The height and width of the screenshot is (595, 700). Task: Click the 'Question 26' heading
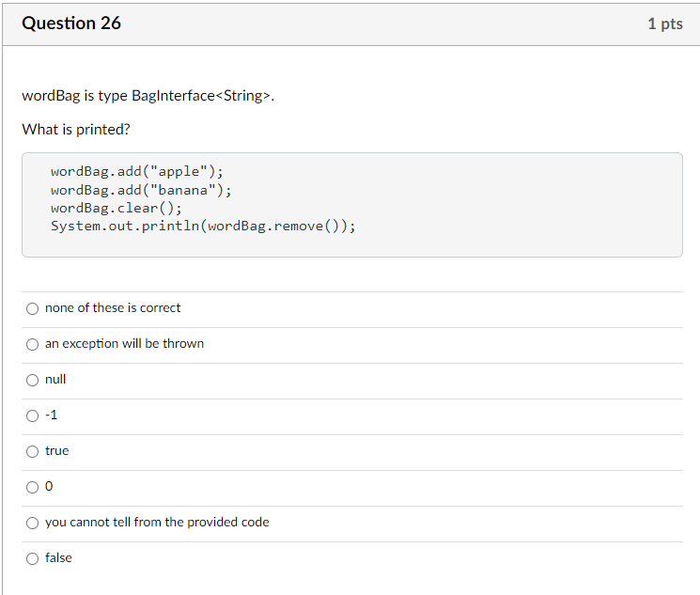71,23
